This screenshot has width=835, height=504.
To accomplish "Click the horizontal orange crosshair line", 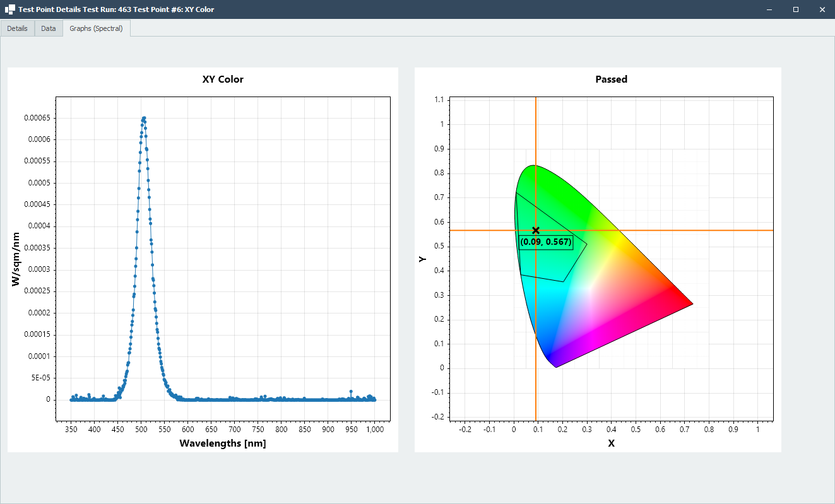I will click(694, 230).
